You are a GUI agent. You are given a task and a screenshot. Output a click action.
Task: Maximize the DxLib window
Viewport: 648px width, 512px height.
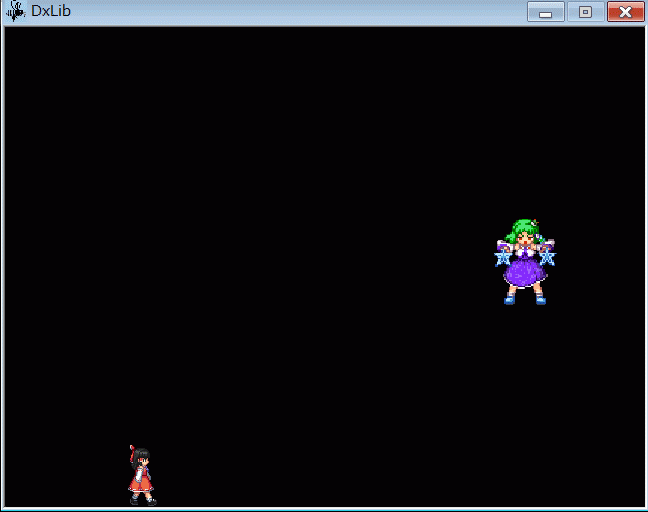coord(585,12)
